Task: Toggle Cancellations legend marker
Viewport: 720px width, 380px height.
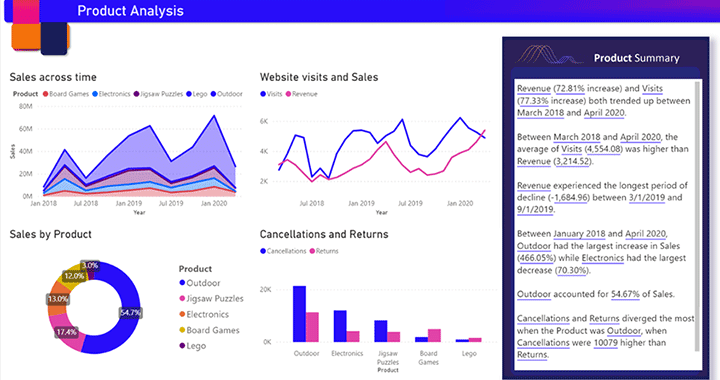Action: 263,251
